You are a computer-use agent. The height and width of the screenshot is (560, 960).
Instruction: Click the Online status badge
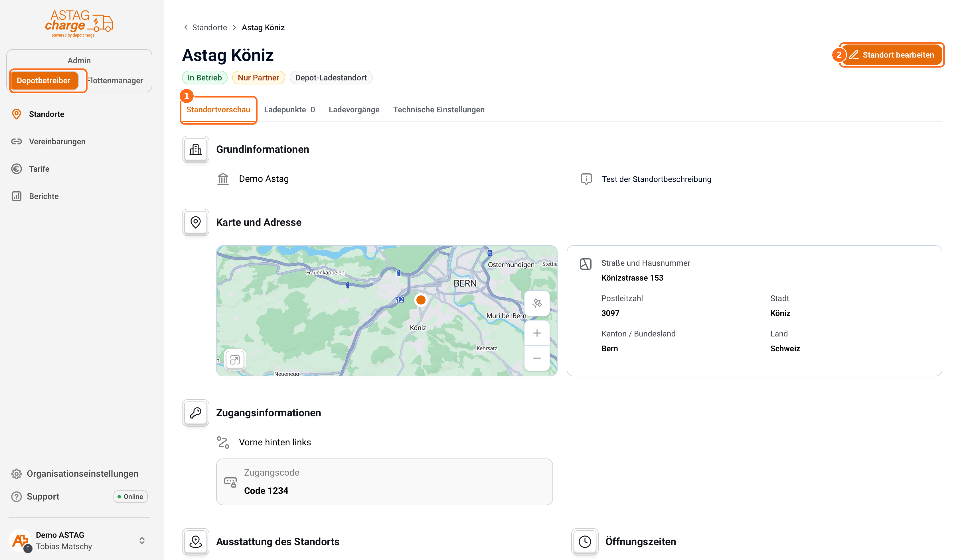pos(130,496)
